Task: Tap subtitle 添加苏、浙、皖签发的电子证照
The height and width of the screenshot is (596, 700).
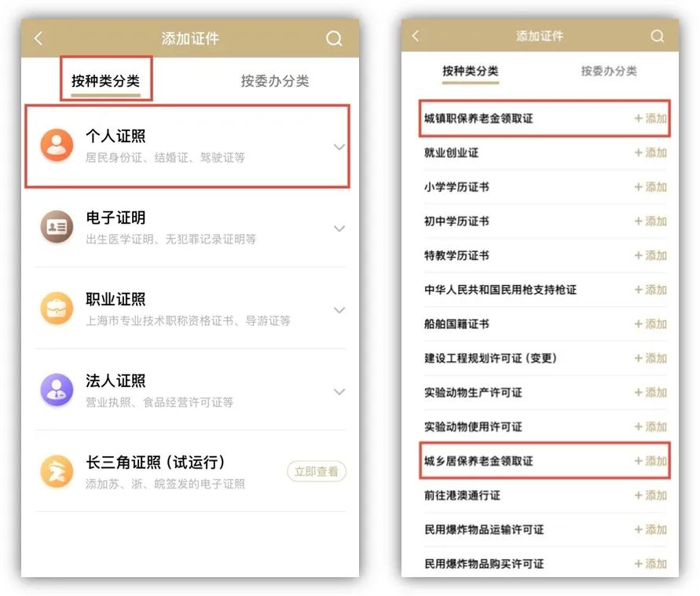Action: point(165,484)
